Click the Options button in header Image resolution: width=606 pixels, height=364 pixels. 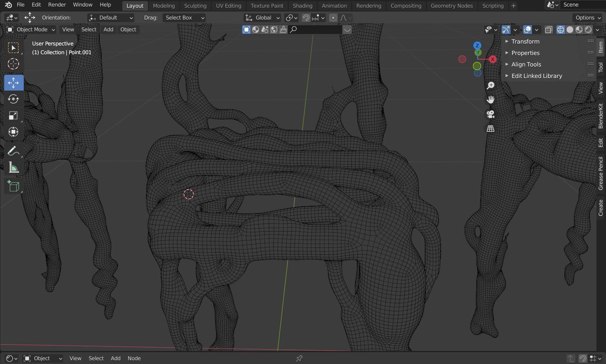pyautogui.click(x=588, y=18)
